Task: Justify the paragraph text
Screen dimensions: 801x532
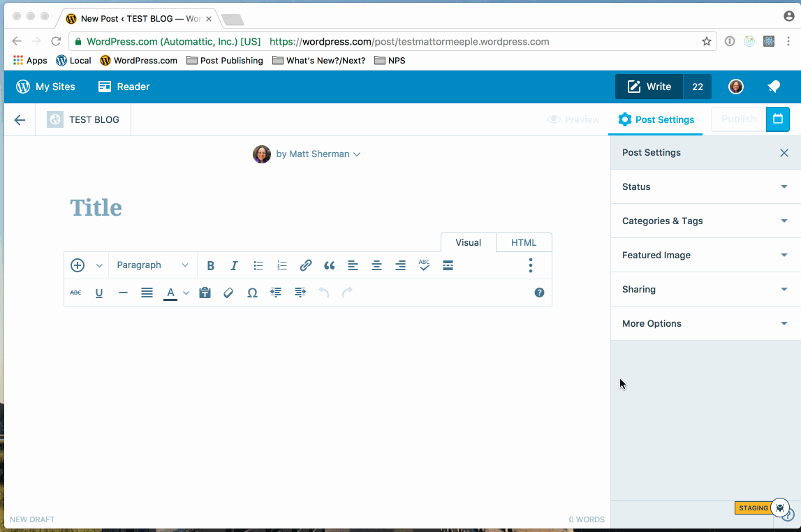Action: click(x=147, y=293)
